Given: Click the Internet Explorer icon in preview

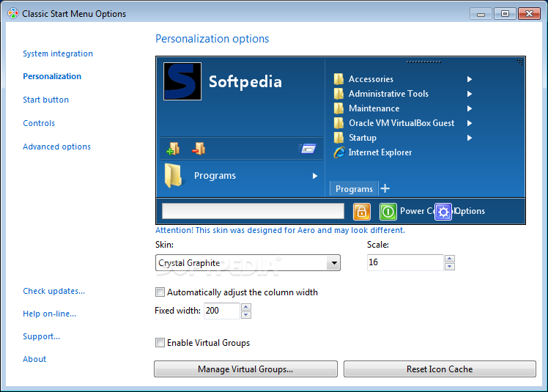Looking at the screenshot, I should pyautogui.click(x=339, y=152).
